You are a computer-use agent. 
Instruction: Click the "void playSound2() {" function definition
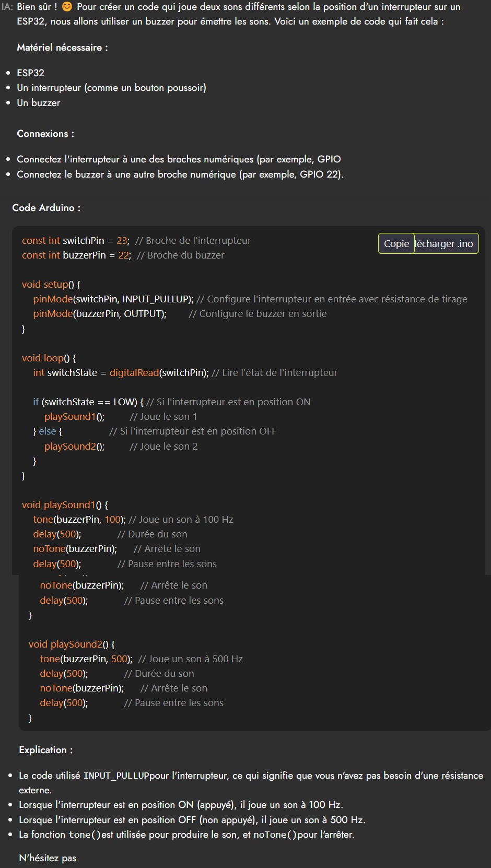pyautogui.click(x=72, y=644)
